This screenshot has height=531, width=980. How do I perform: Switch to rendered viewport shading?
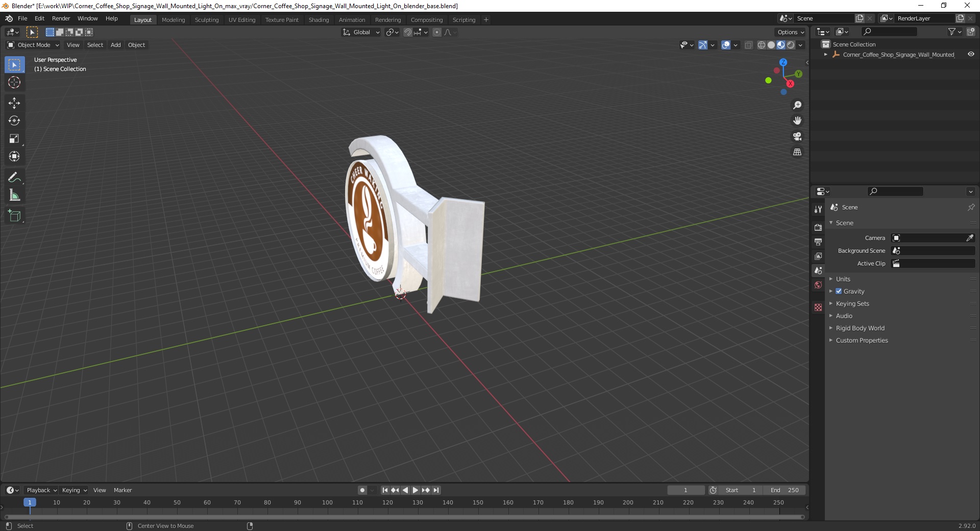coord(791,45)
